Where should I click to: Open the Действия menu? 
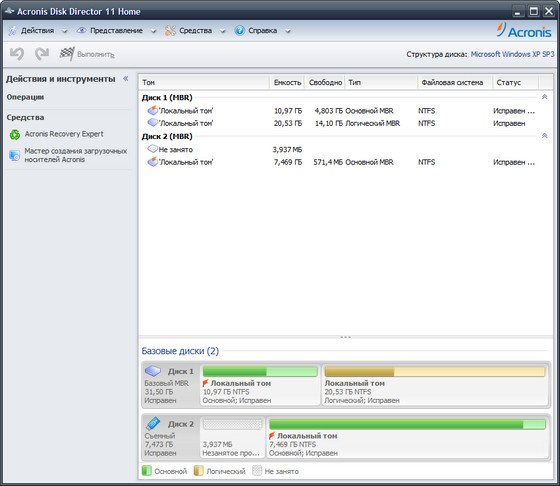click(38, 31)
